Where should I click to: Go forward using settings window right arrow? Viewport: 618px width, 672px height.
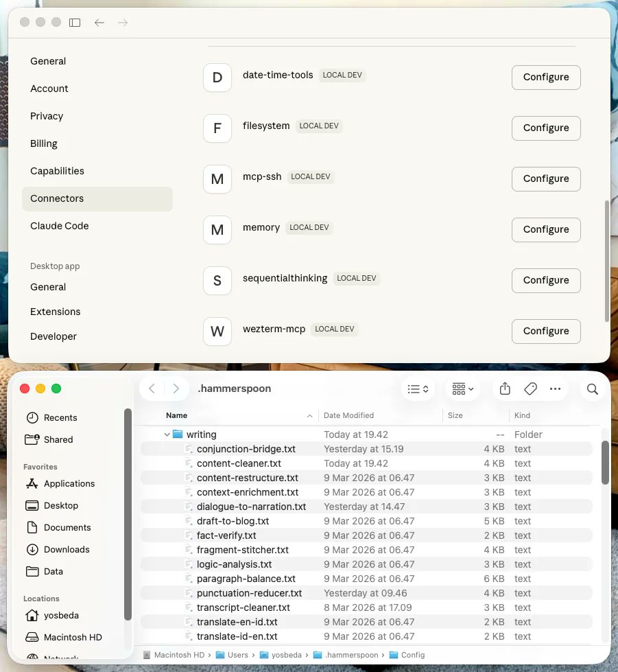click(x=123, y=22)
